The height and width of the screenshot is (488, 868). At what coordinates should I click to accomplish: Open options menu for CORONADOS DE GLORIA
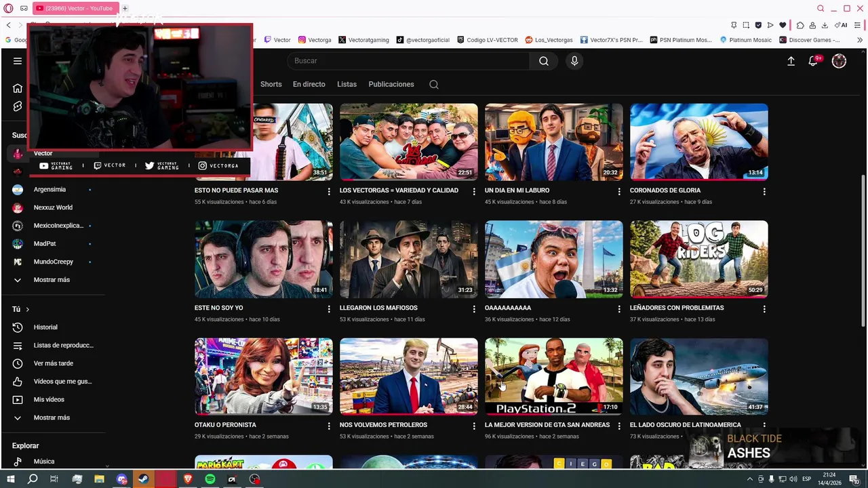pos(764,192)
